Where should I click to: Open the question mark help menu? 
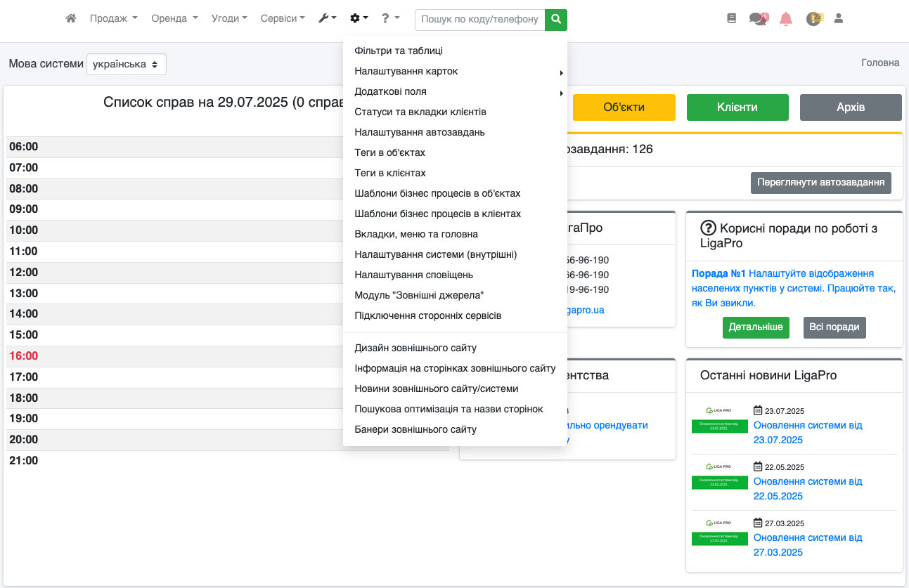pyautogui.click(x=390, y=19)
